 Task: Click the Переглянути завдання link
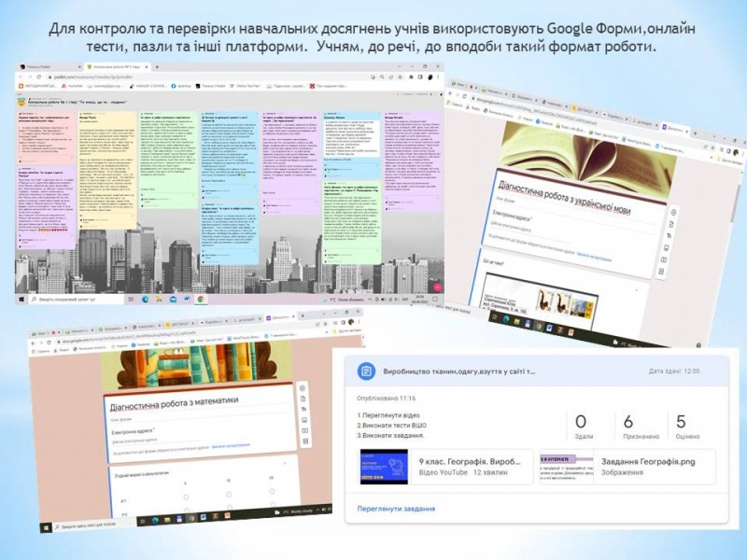click(396, 509)
